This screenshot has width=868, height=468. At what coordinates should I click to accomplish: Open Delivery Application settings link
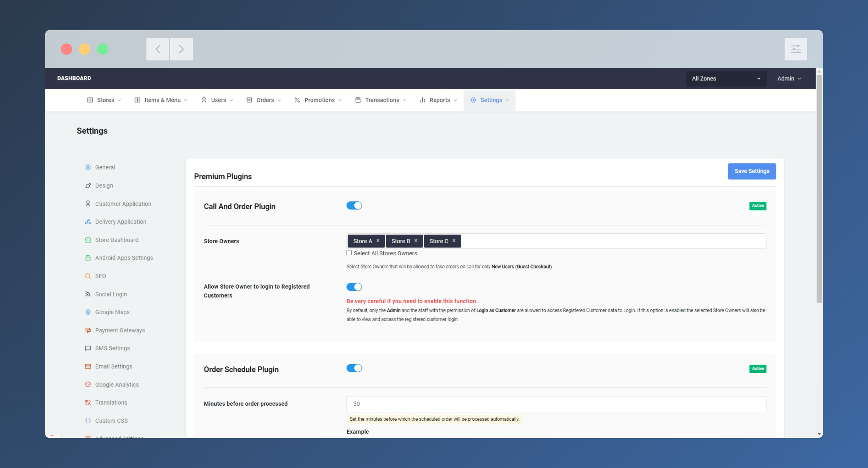(x=121, y=222)
